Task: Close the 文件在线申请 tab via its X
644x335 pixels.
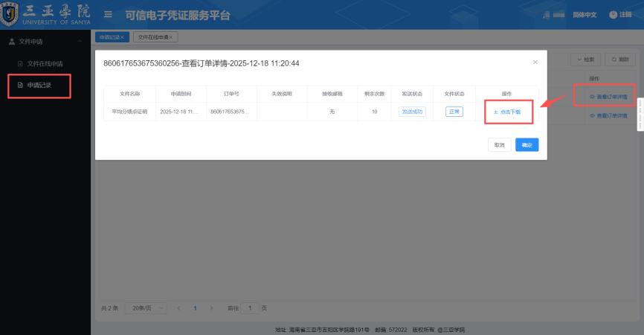Action: click(171, 36)
